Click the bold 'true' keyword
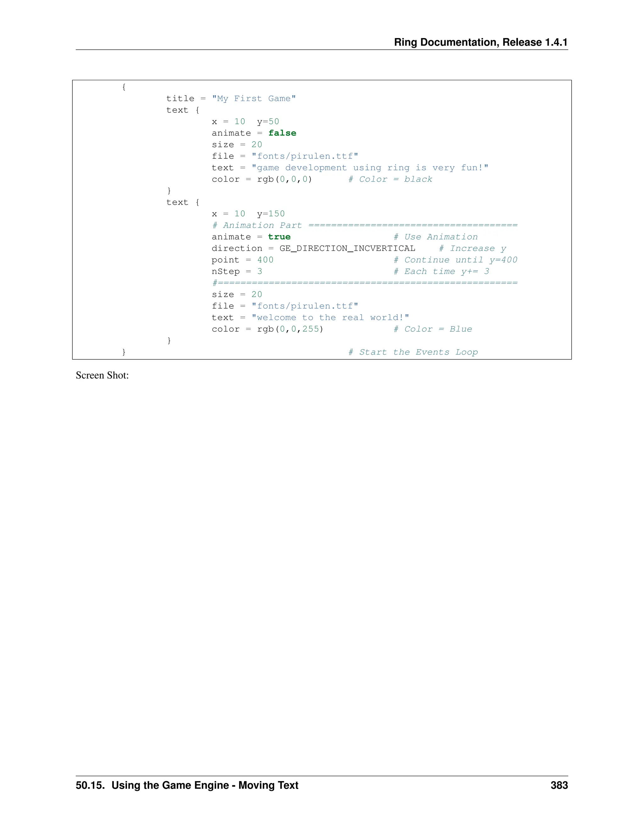Image resolution: width=644 pixels, height=833 pixels. [x=279, y=237]
